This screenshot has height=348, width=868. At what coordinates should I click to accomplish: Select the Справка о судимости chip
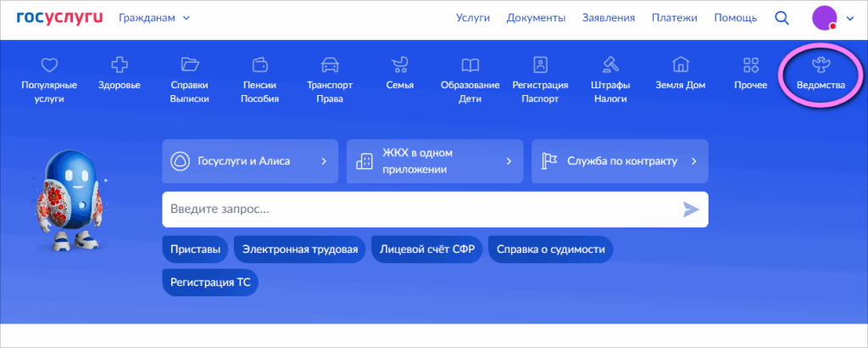tap(551, 250)
